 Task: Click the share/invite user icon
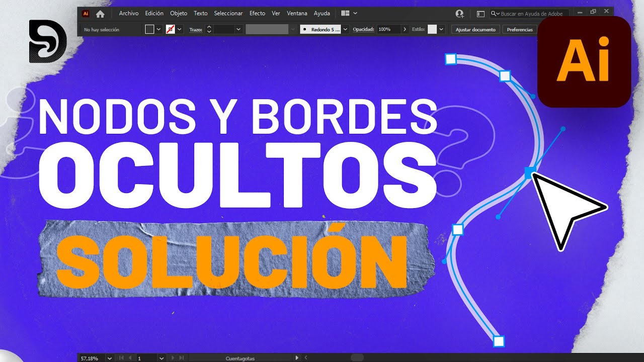pos(459,14)
